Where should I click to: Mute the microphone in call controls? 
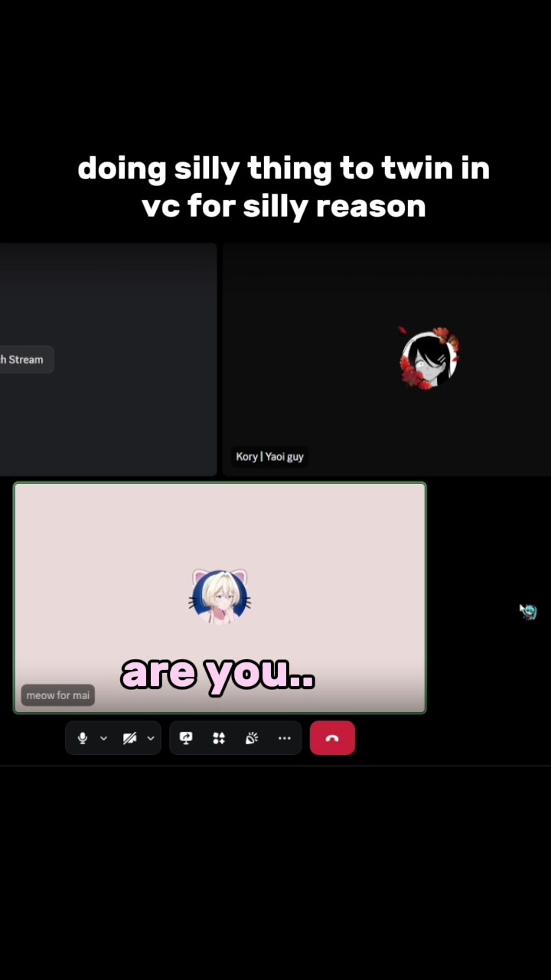[x=83, y=738]
